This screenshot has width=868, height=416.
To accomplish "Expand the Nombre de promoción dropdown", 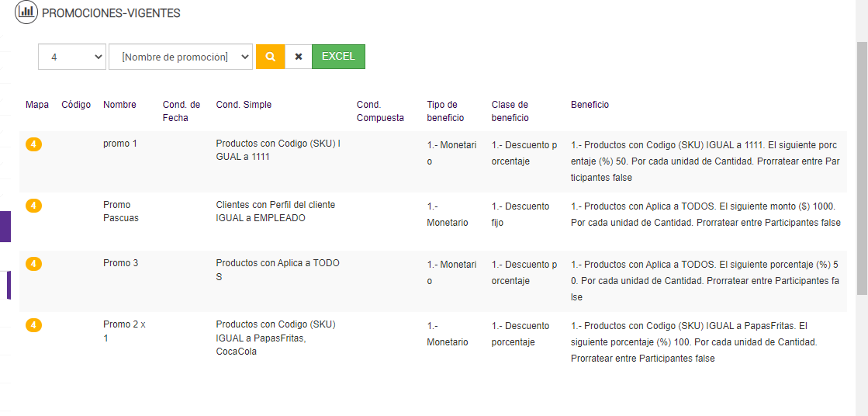I will [x=181, y=57].
